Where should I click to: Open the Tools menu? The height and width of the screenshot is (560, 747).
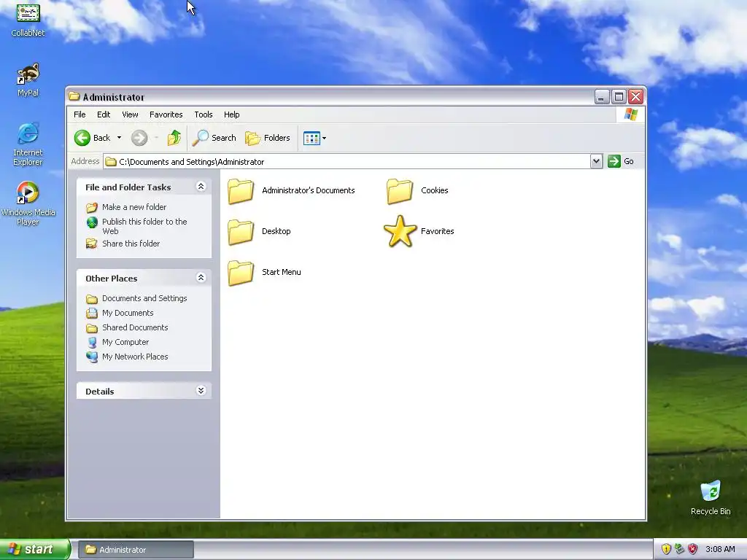(204, 114)
